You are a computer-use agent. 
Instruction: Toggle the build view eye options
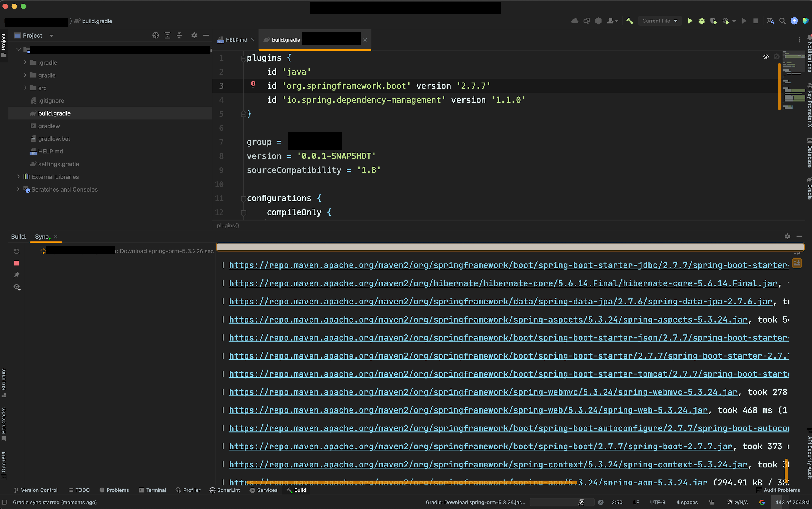(x=16, y=287)
